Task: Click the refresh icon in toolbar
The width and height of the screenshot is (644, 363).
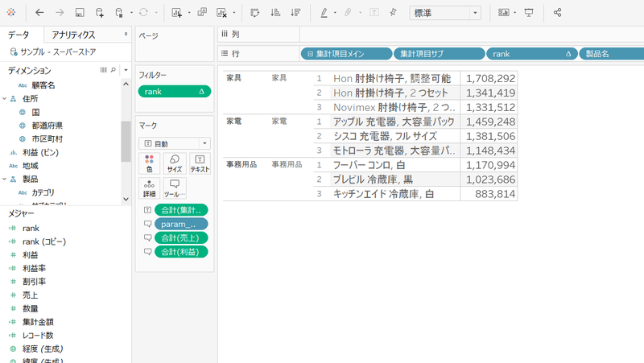Action: [143, 13]
